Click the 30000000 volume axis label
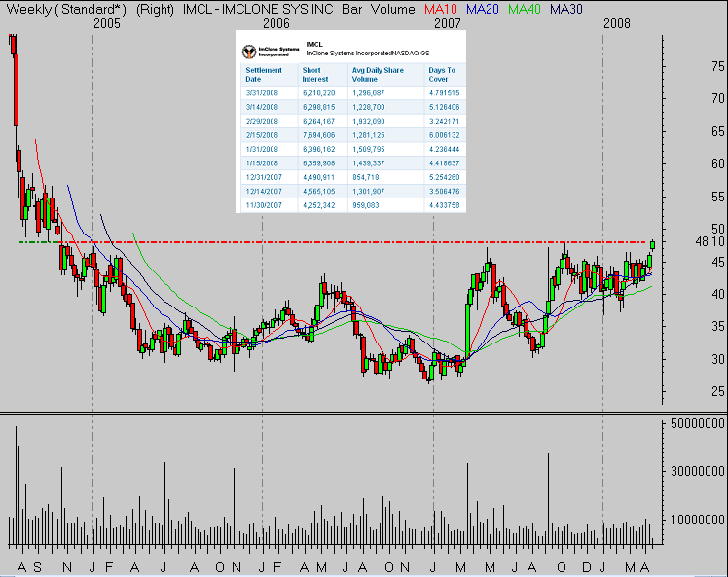 pyautogui.click(x=698, y=472)
